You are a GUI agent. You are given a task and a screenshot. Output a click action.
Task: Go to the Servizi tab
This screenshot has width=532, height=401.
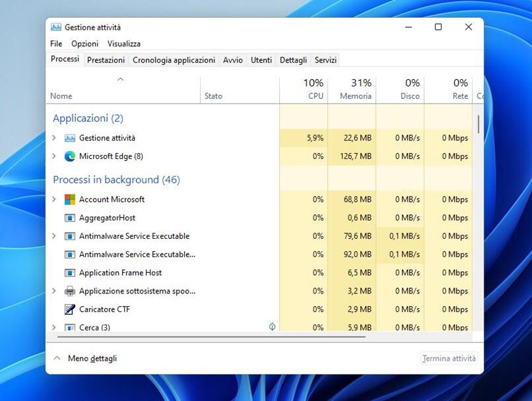pyautogui.click(x=325, y=60)
